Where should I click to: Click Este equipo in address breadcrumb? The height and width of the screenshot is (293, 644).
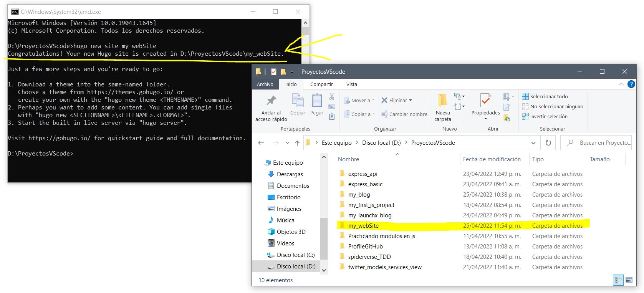[x=336, y=143]
